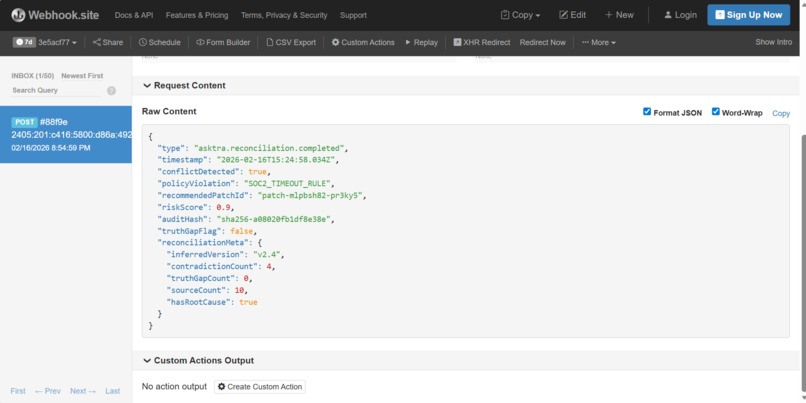Viewport: 806px width, 403px height.
Task: Open the 3e5acf77 URL dropdown
Action: pyautogui.click(x=57, y=43)
